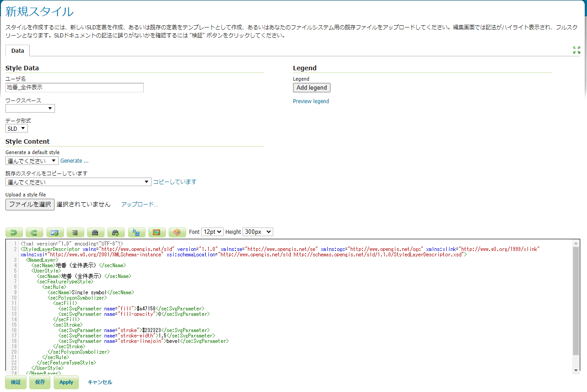587x392 pixels.
Task: Click the redo icon in editor toolbar
Action: pos(34,232)
